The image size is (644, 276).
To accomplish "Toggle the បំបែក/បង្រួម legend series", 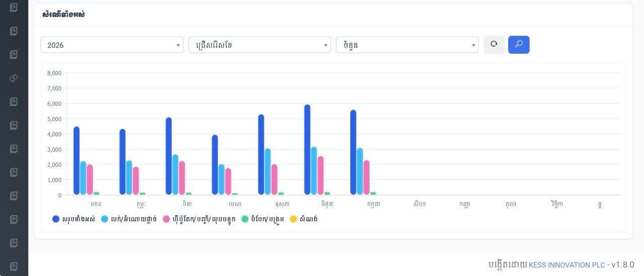I will click(x=262, y=219).
